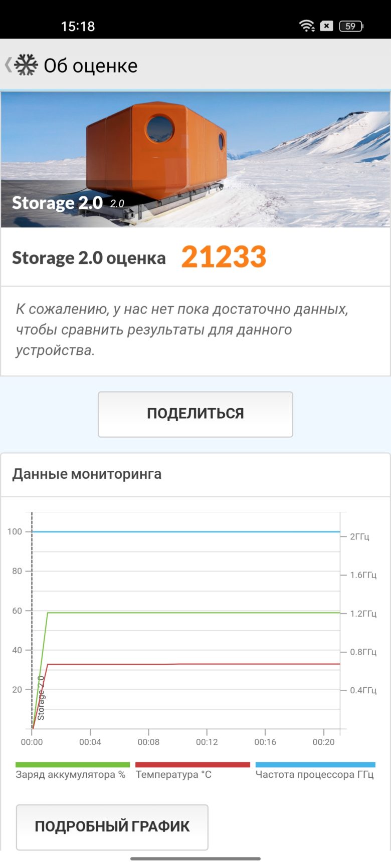This screenshot has height=868, width=391.
Task: Tap the battery indicator showing 59
Action: [351, 26]
